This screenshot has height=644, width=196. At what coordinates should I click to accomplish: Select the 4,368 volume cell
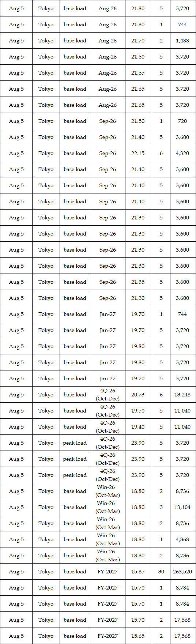tap(183, 539)
